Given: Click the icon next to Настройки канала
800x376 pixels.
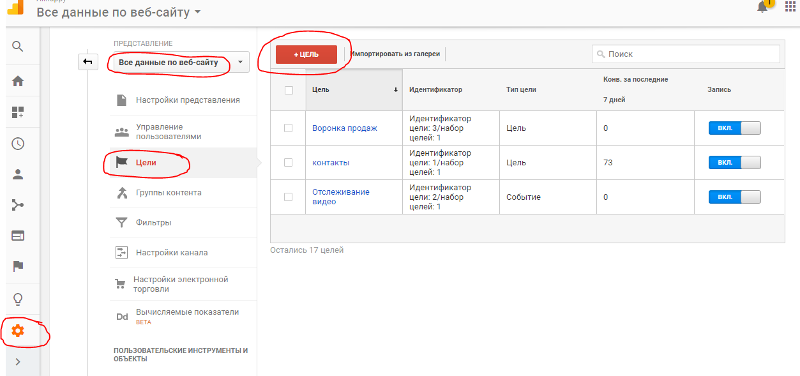Looking at the screenshot, I should (x=121, y=253).
